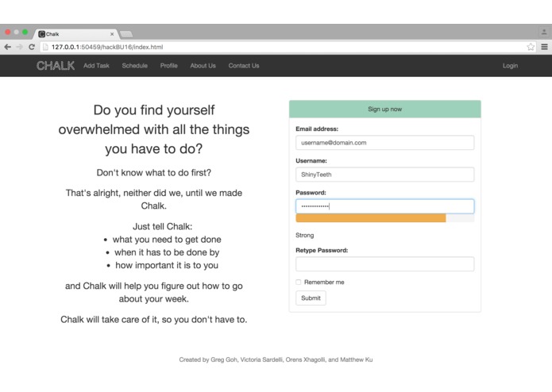
Task: Click the browser back arrow
Action: click(x=8, y=47)
